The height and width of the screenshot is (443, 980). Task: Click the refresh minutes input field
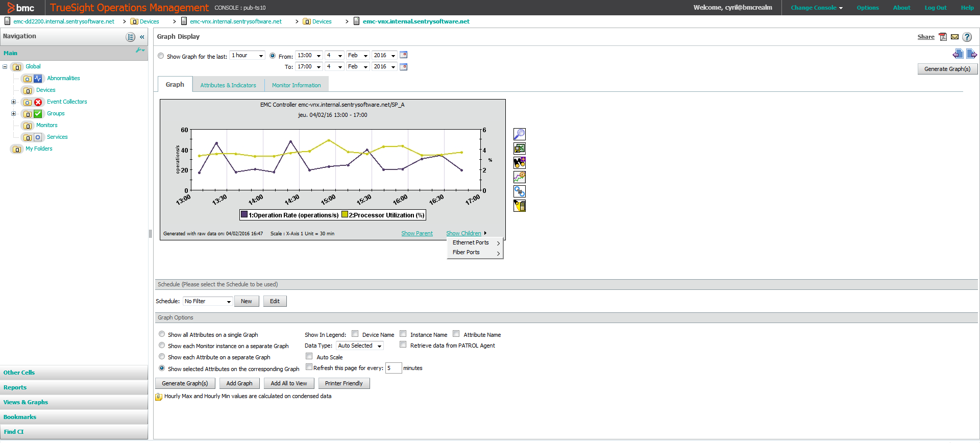point(394,368)
